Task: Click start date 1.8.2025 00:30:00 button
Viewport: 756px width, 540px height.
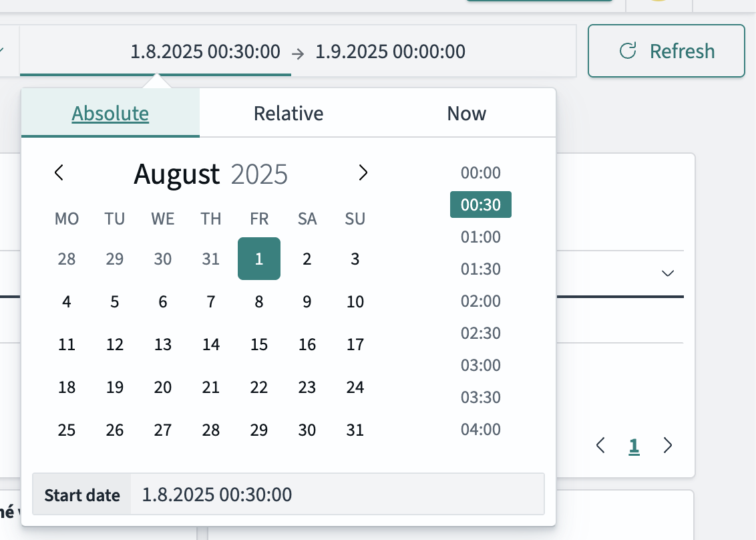Action: (x=205, y=51)
